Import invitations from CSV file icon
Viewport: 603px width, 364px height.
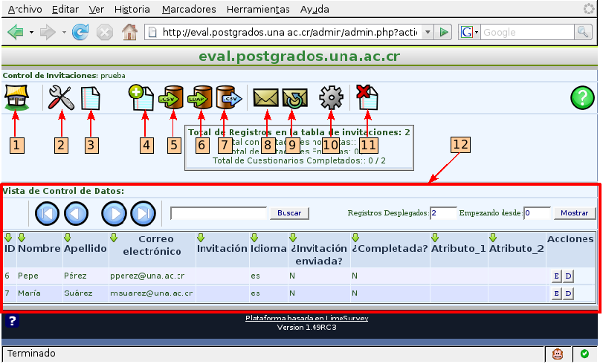coord(175,97)
